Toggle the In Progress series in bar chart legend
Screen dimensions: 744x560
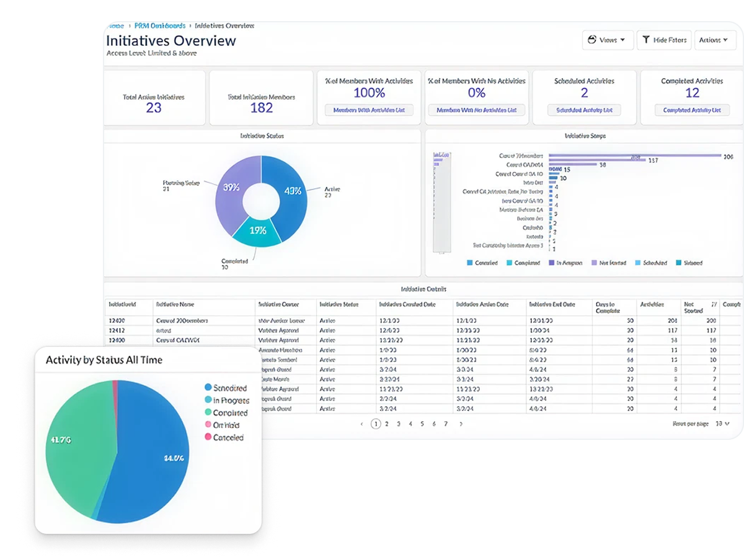point(564,263)
